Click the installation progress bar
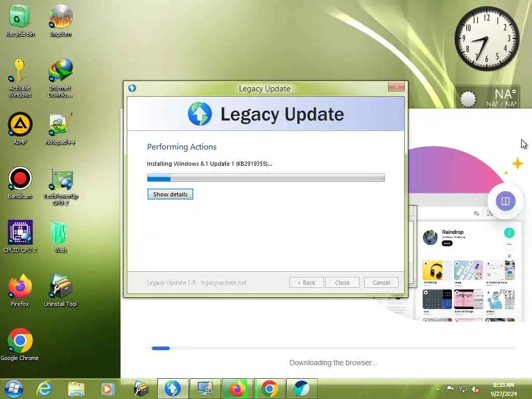 click(265, 178)
